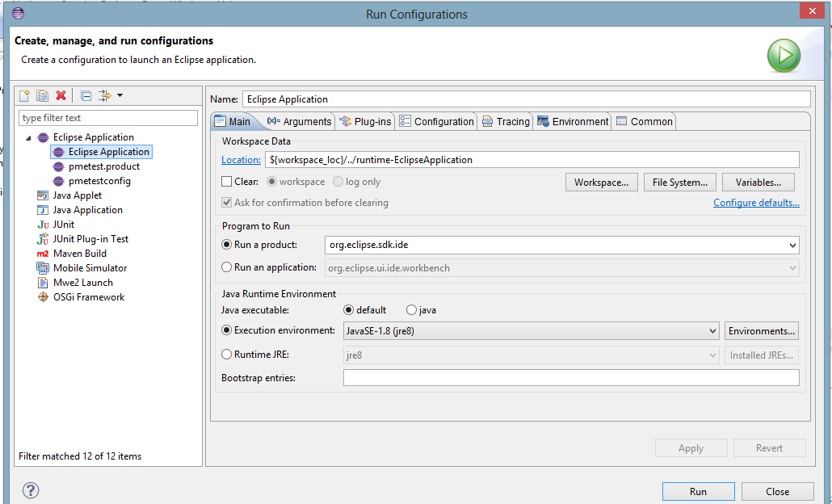
Task: Select Run an application radio button
Action: click(x=226, y=267)
